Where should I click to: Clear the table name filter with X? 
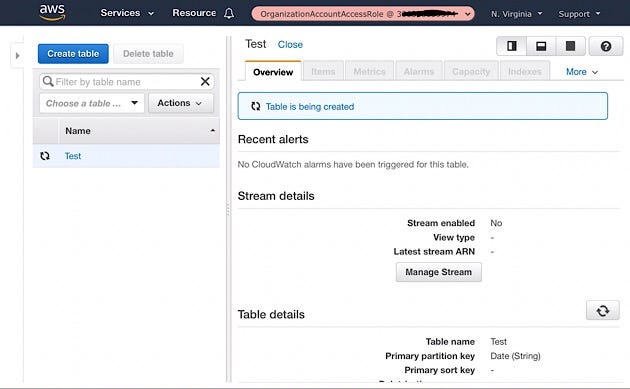pyautogui.click(x=205, y=82)
